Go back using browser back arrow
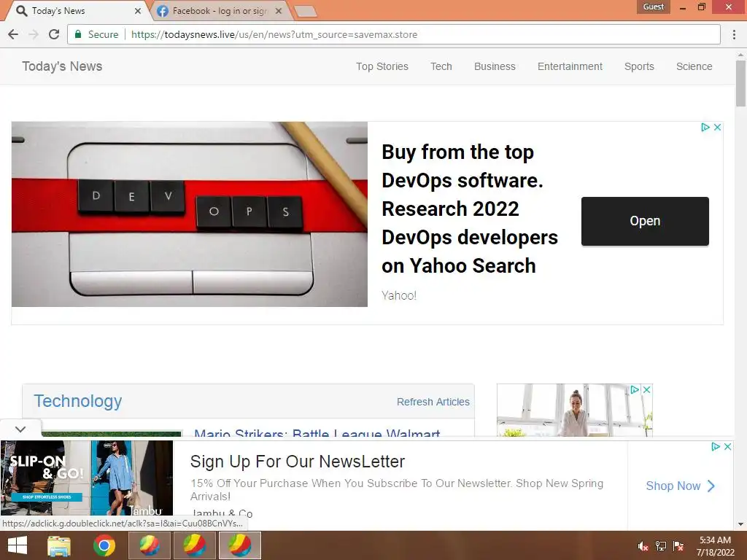Viewport: 747px width, 560px height. pyautogui.click(x=13, y=34)
